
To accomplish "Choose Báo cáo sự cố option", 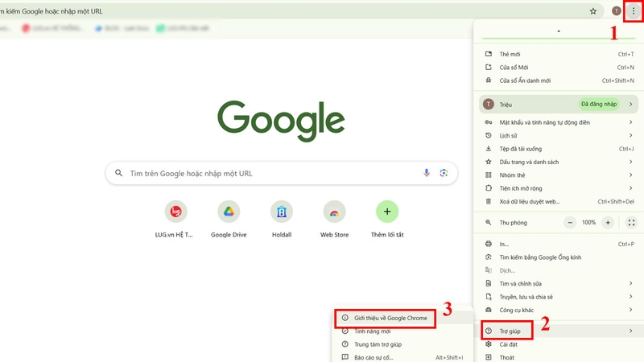I will (402, 357).
